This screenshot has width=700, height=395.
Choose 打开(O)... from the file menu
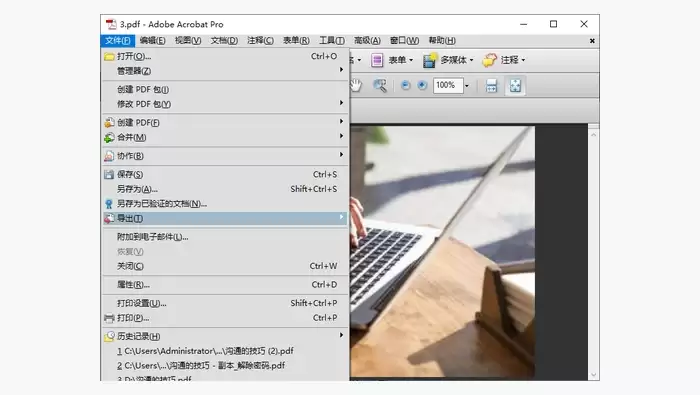coord(225,56)
